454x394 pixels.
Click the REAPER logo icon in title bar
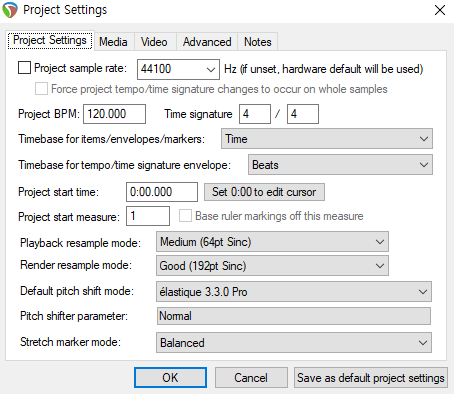coord(10,10)
